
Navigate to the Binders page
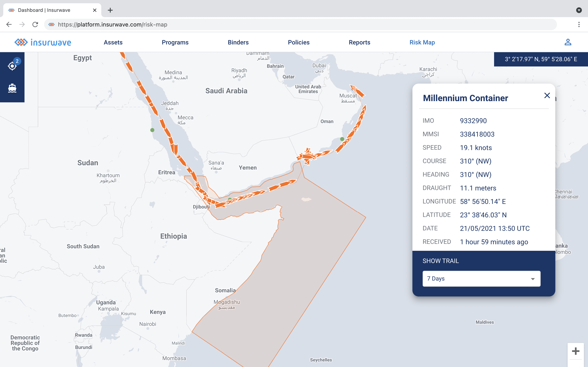238,42
